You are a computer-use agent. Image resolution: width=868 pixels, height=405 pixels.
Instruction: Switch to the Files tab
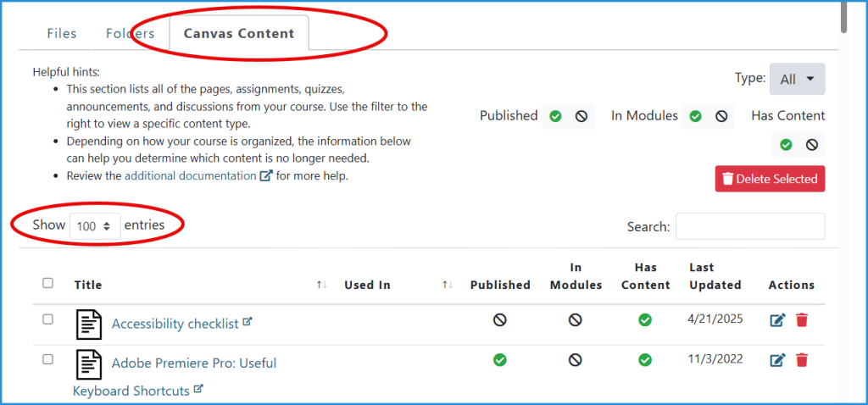point(62,34)
